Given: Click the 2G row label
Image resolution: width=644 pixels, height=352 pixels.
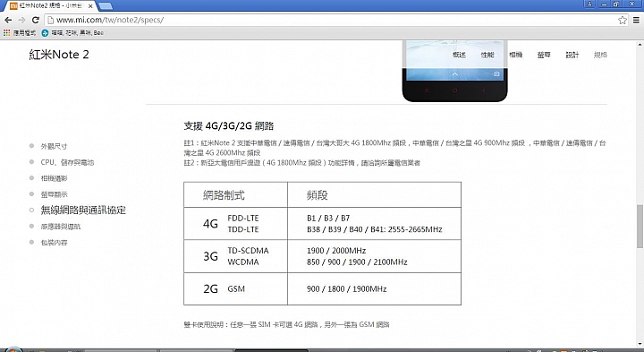Looking at the screenshot, I should click(210, 289).
